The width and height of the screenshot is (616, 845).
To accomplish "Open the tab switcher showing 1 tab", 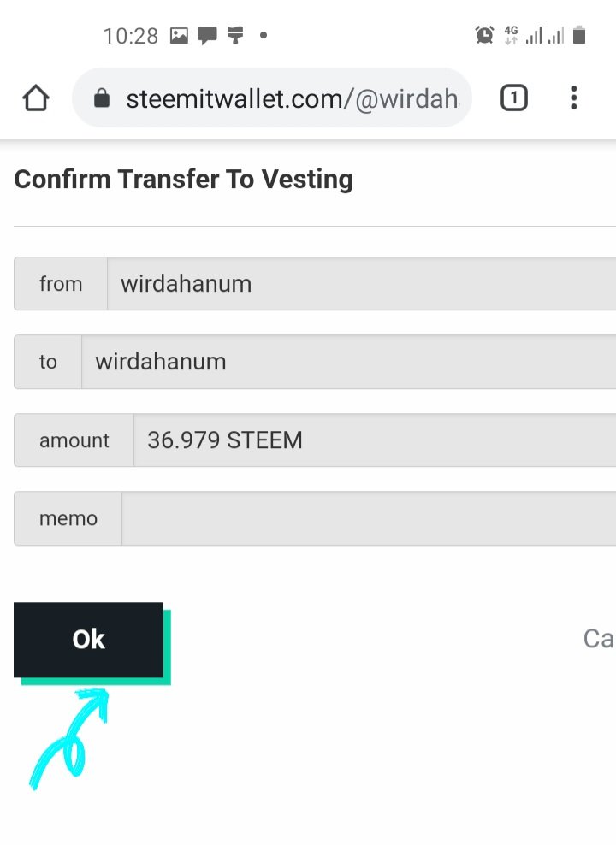I will [x=513, y=98].
